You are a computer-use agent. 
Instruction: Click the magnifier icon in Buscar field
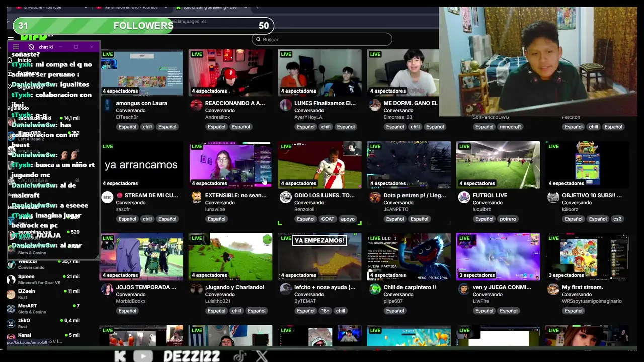(x=258, y=39)
